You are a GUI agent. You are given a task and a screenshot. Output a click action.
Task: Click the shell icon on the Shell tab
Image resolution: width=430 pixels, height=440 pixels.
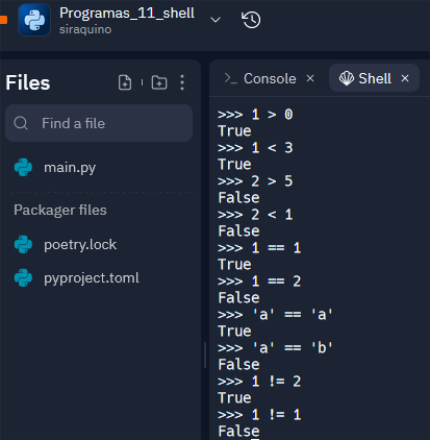click(346, 79)
